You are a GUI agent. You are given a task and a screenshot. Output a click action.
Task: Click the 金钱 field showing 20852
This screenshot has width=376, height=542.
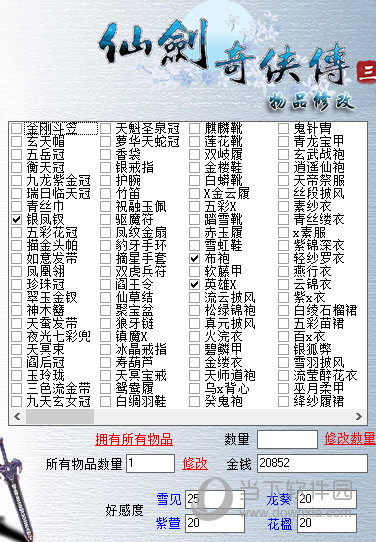pos(312,464)
